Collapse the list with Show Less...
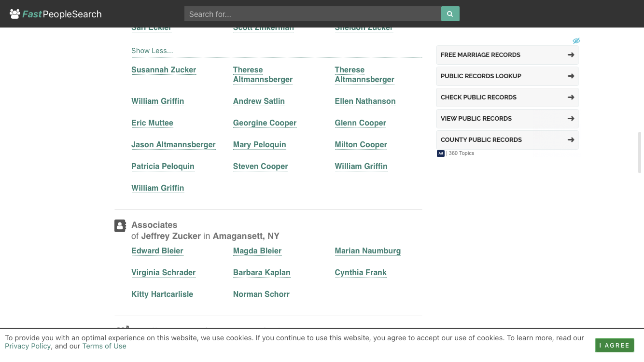 (x=152, y=51)
